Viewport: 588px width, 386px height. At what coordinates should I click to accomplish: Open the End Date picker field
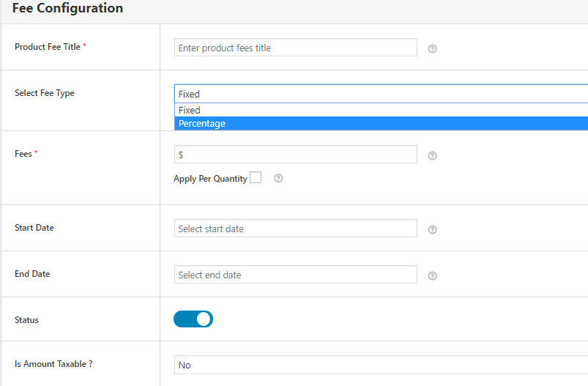[296, 274]
